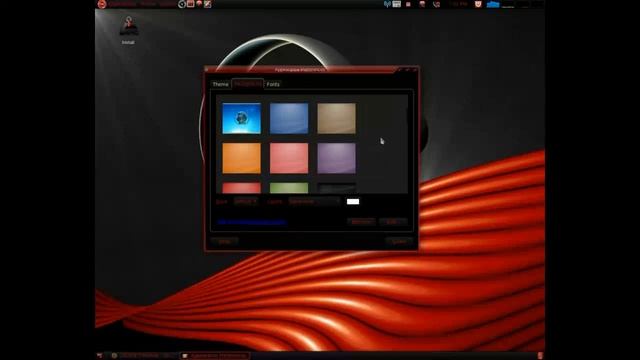Click the white background color swatch
The image size is (640, 360).
(x=353, y=202)
